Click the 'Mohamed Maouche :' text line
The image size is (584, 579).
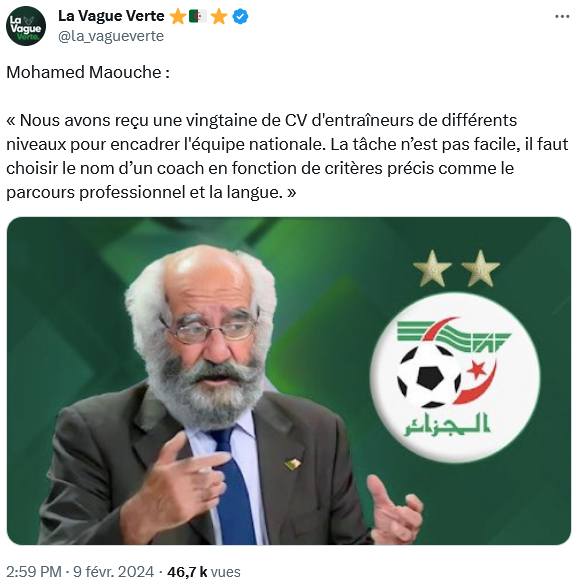(88, 72)
